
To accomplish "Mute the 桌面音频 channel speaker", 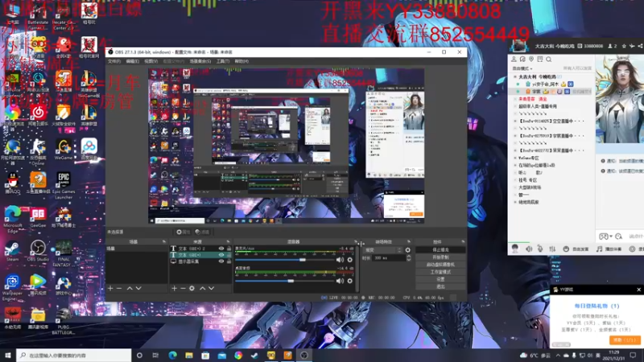I will (340, 281).
